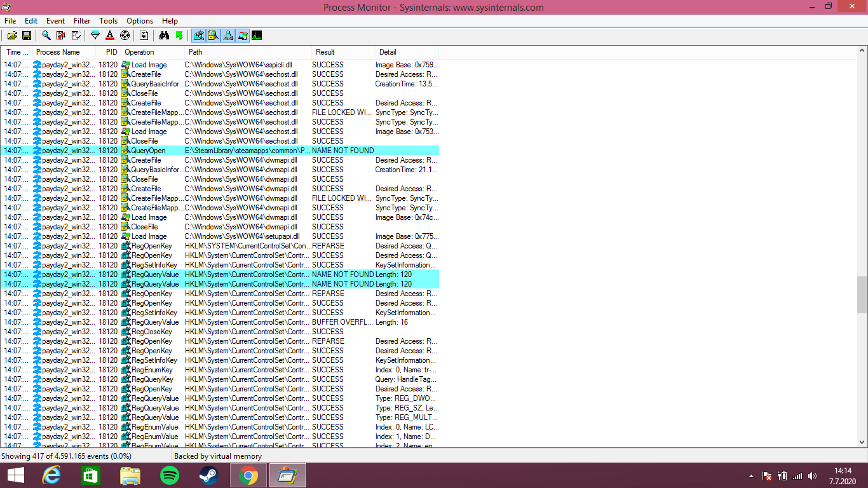Open Highlight settings with the red-underlined A icon
Viewport: 868px width, 488px height.
[110, 36]
